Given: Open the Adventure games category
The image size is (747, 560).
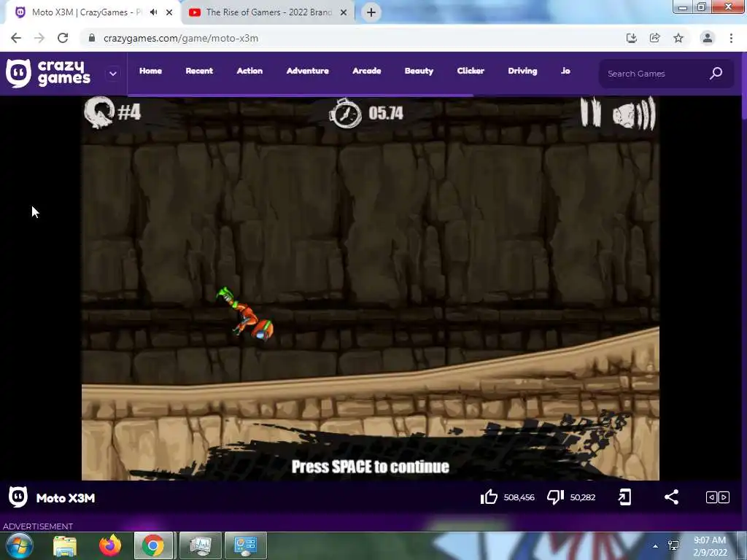Looking at the screenshot, I should (307, 71).
